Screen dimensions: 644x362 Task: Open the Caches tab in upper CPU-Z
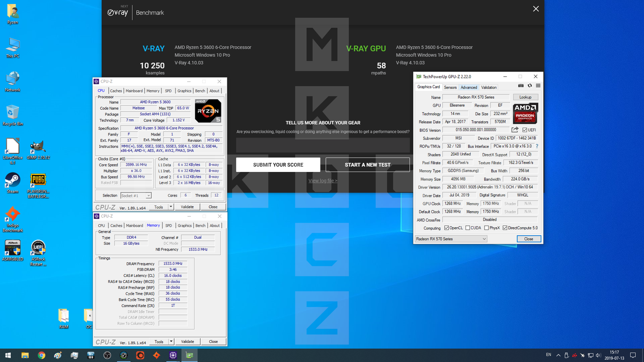pyautogui.click(x=116, y=91)
